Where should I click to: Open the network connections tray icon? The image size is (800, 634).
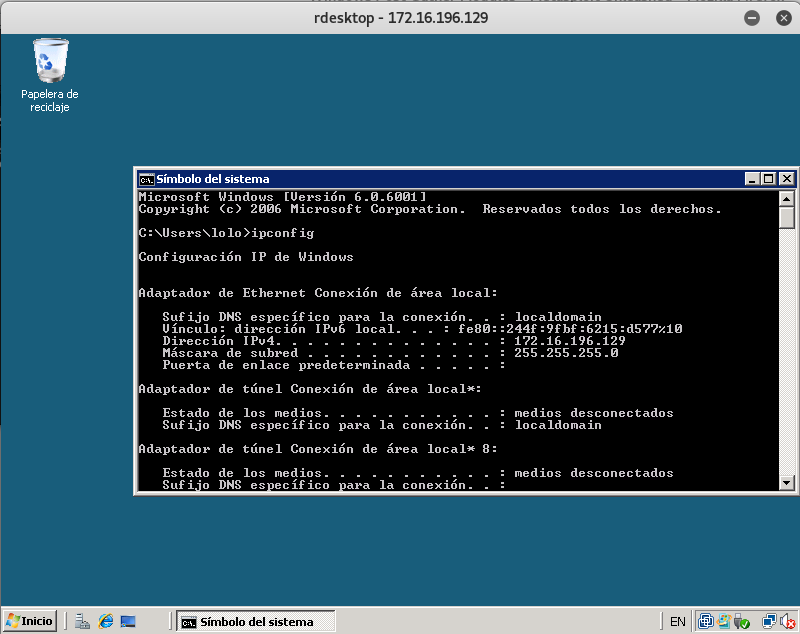(769, 621)
